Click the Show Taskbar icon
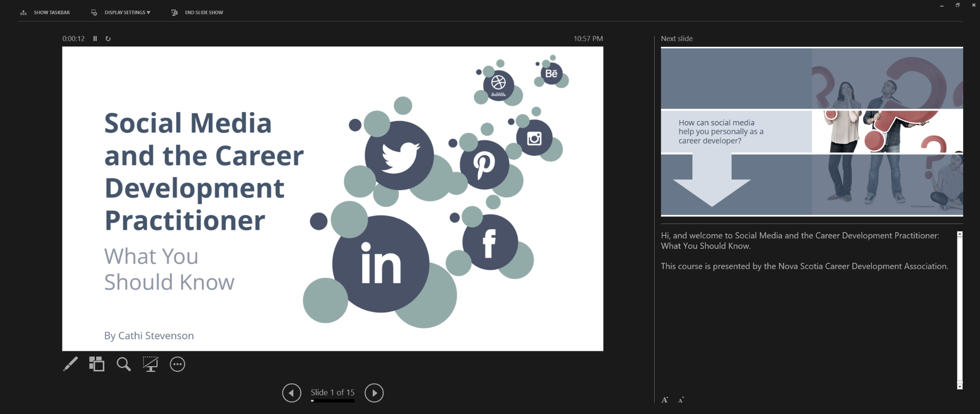980x414 pixels. tap(23, 12)
